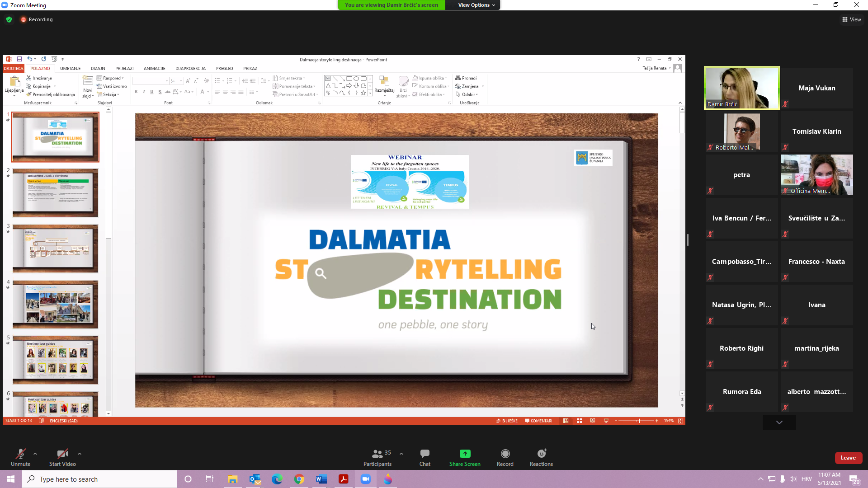Expand the View Options dropdown
This screenshot has height=488, width=868.
pyautogui.click(x=476, y=5)
